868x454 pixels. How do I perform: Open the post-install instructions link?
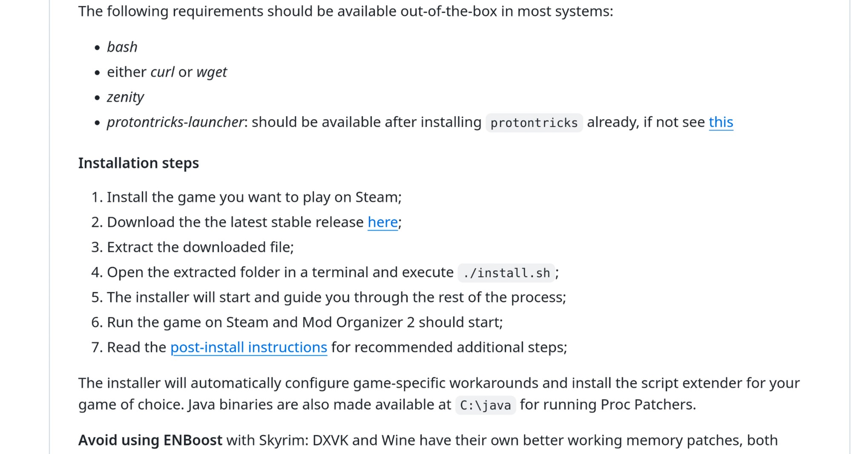249,348
